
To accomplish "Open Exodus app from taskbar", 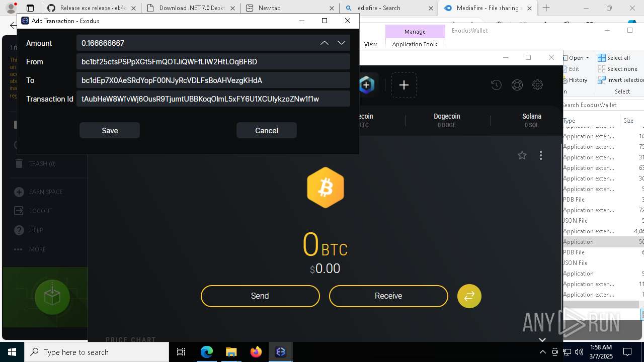I will click(280, 352).
